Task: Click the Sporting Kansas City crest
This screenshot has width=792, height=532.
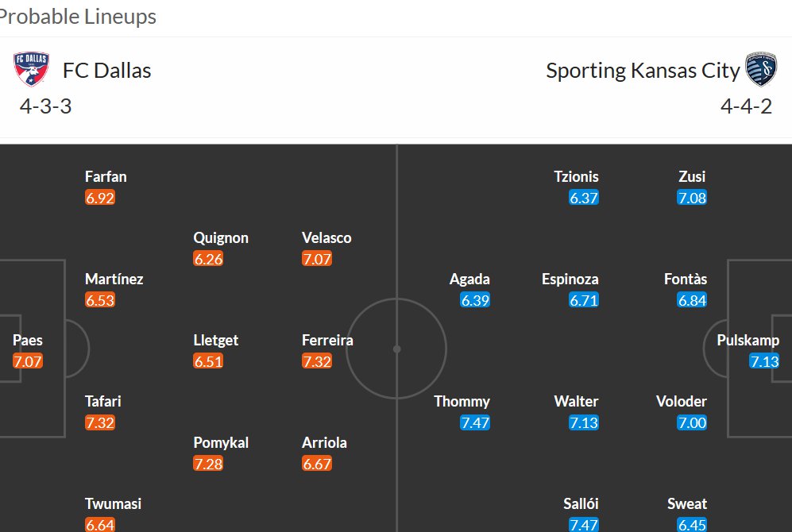Action: coord(761,69)
